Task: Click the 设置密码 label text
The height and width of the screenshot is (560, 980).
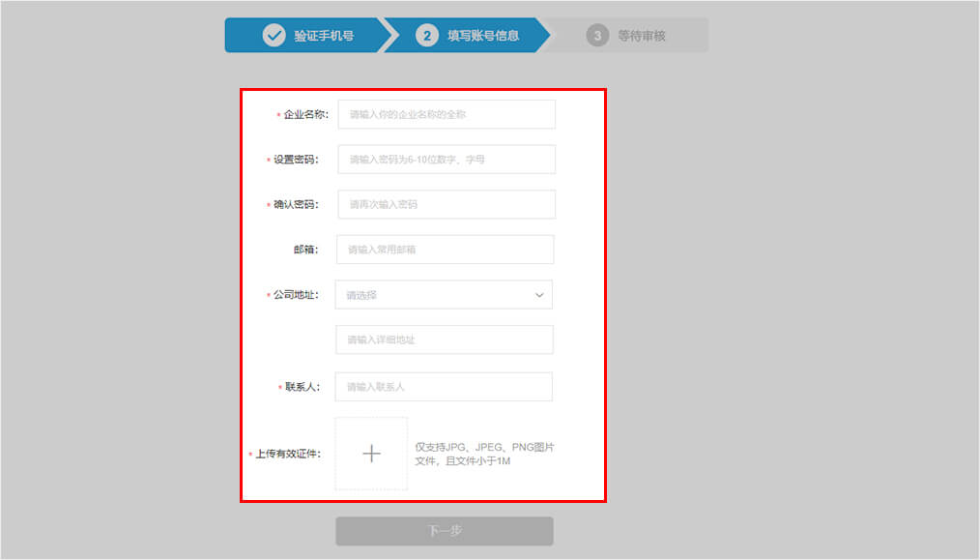Action: coord(296,160)
